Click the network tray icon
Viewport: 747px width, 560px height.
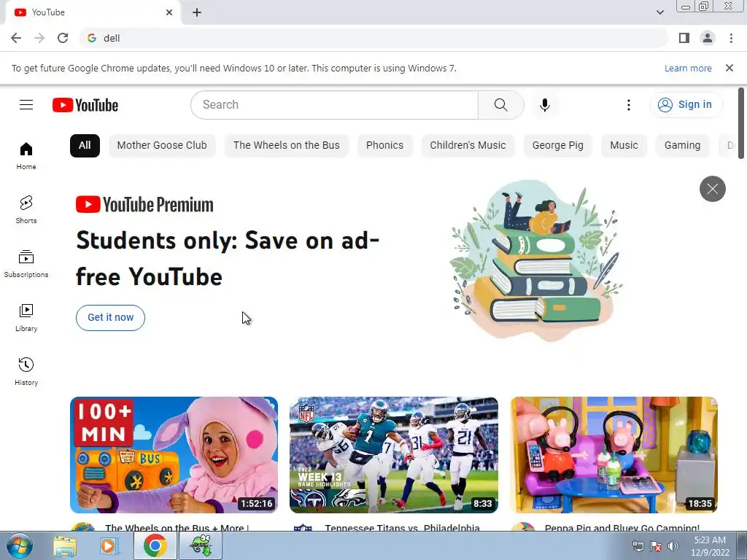click(x=638, y=546)
